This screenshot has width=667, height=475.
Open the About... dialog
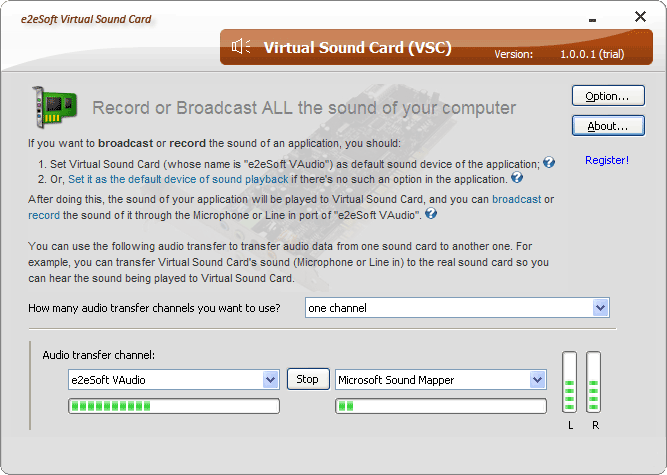(x=608, y=126)
